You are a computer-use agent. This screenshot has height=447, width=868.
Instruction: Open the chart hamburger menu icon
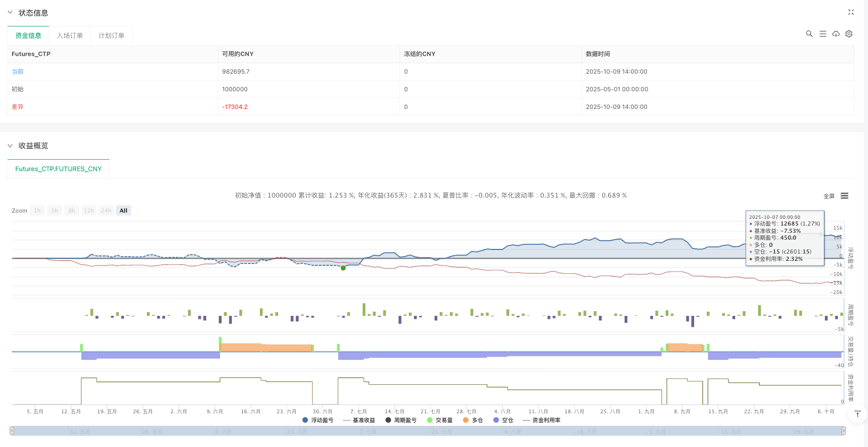[x=845, y=196]
